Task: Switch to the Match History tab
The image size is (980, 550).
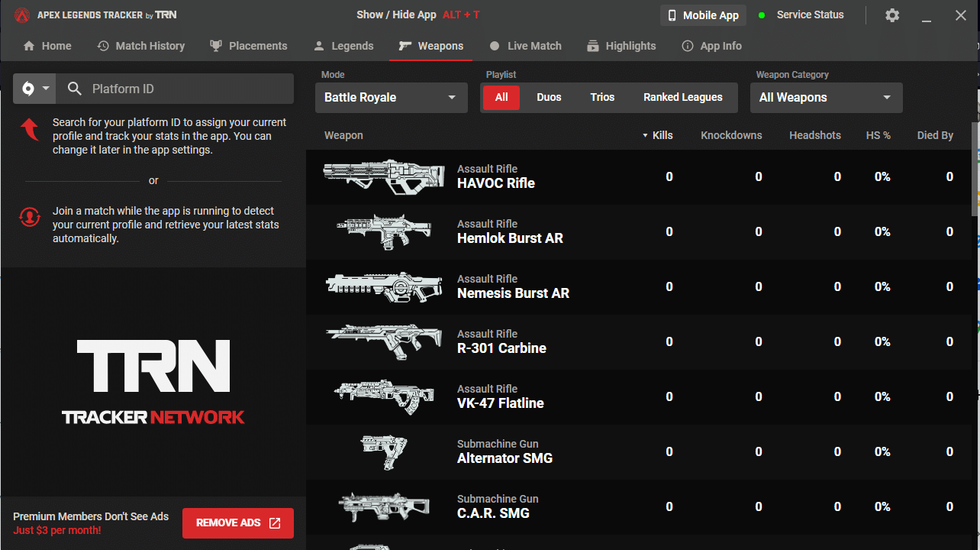Action: 141,46
